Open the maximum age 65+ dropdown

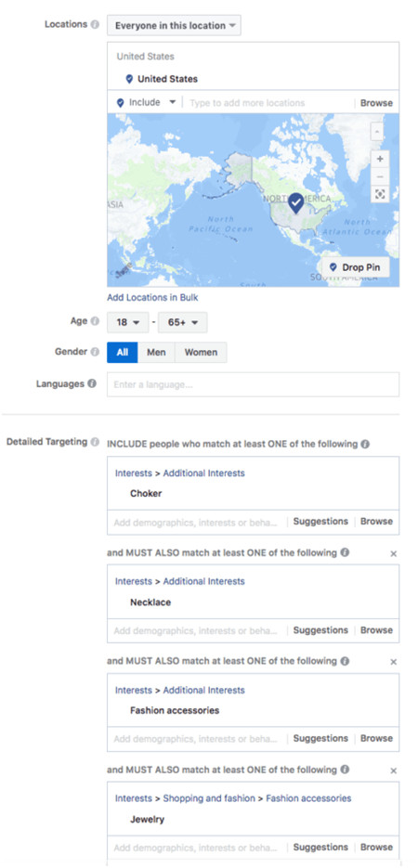183,322
